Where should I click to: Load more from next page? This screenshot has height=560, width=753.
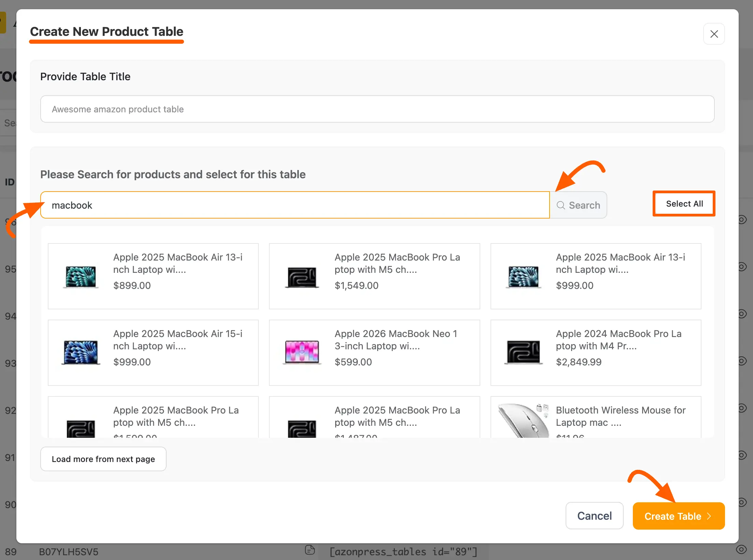coord(103,459)
